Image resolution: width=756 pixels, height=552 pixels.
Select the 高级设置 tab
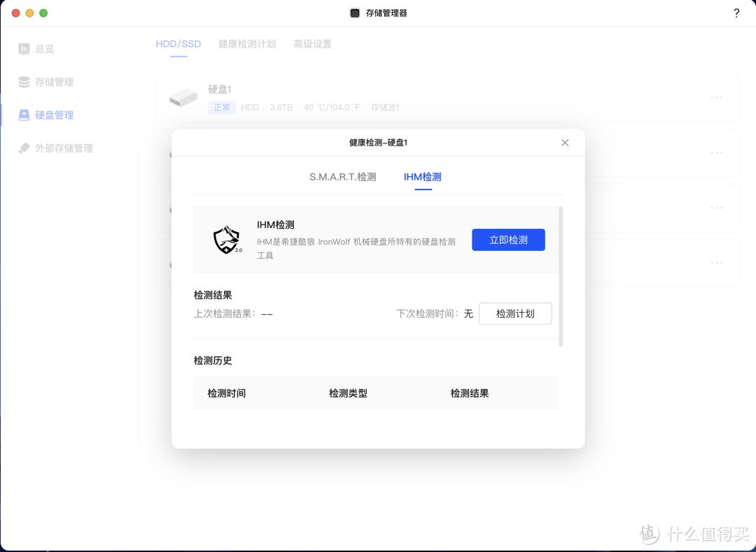tap(312, 43)
